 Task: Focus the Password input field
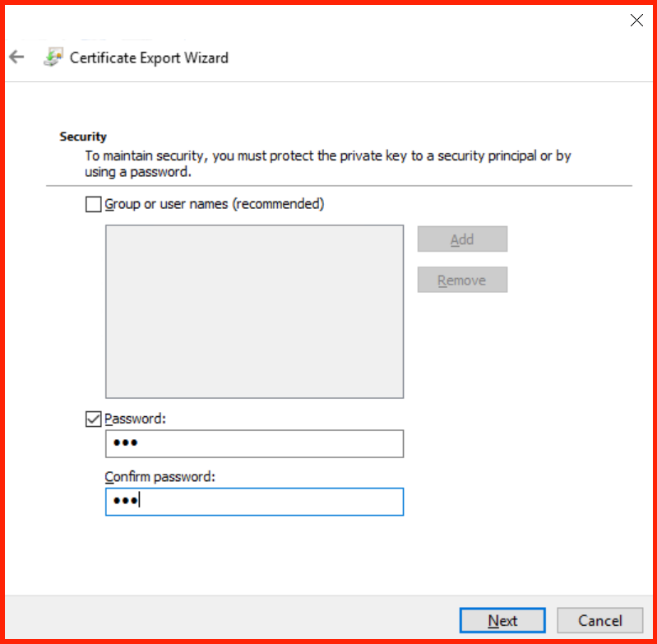pos(254,443)
